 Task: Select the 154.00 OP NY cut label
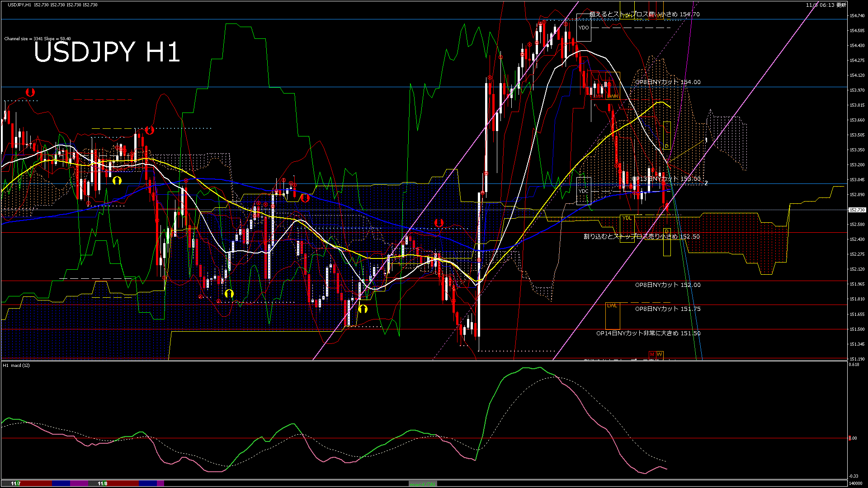pos(667,82)
